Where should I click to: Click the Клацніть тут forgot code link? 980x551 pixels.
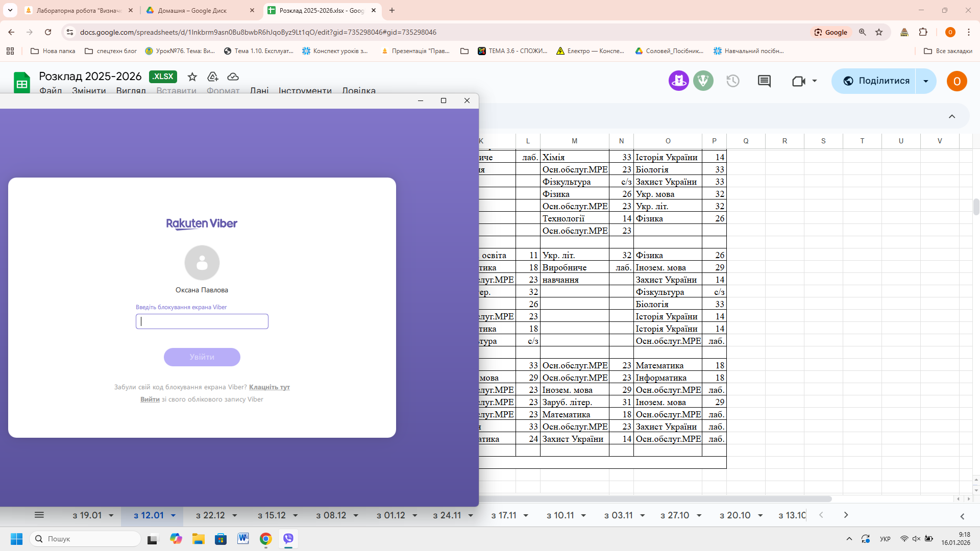coord(269,387)
